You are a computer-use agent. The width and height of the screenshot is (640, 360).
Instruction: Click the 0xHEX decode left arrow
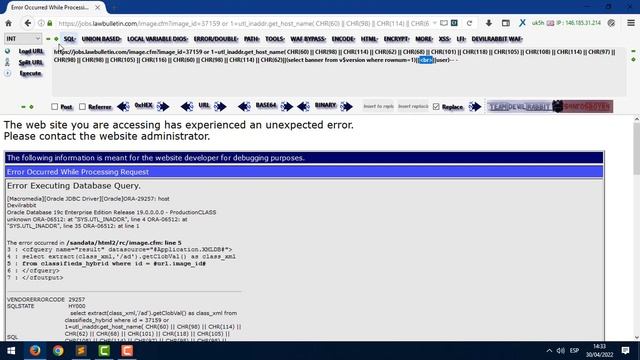pyautogui.click(x=123, y=107)
